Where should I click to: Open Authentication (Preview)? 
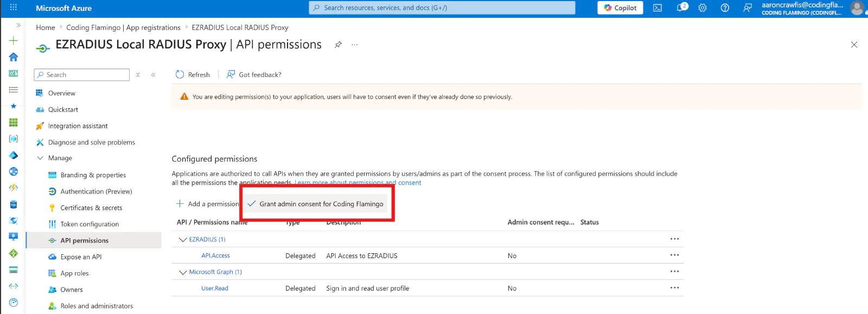coord(96,191)
